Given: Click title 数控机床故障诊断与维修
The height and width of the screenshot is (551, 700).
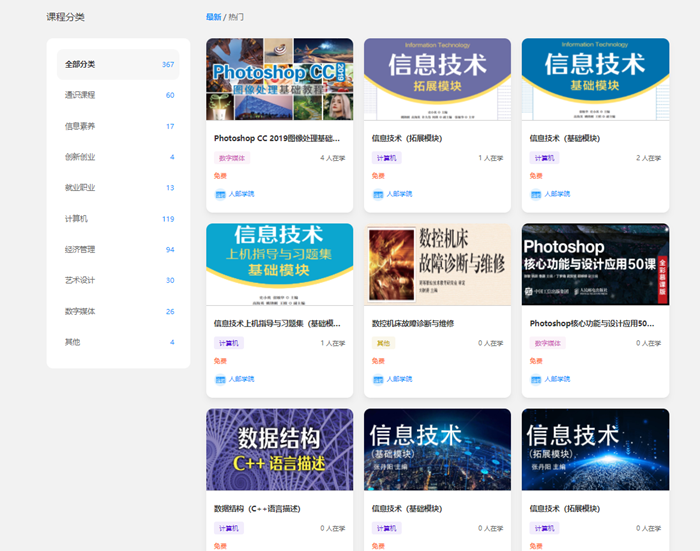Looking at the screenshot, I should click(x=413, y=323).
